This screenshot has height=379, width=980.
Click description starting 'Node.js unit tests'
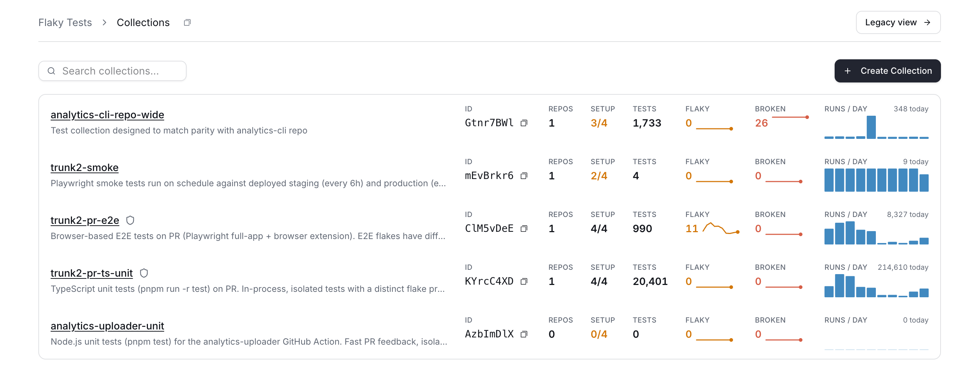tap(249, 342)
